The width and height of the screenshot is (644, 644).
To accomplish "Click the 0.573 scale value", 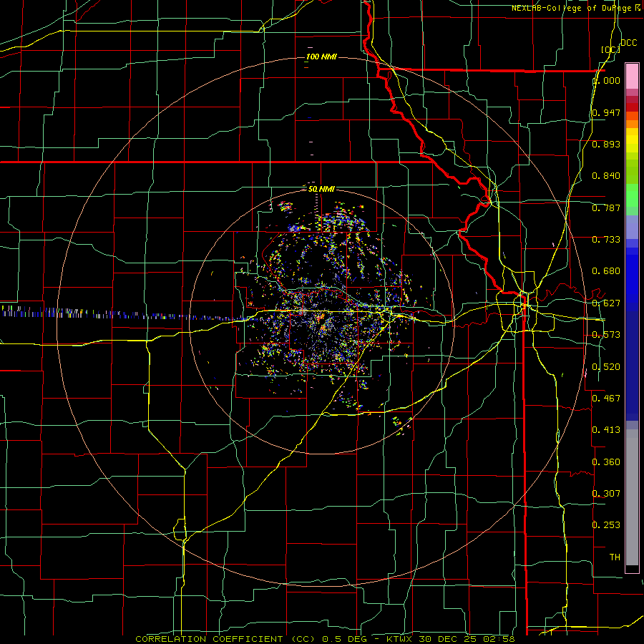I will [x=606, y=335].
